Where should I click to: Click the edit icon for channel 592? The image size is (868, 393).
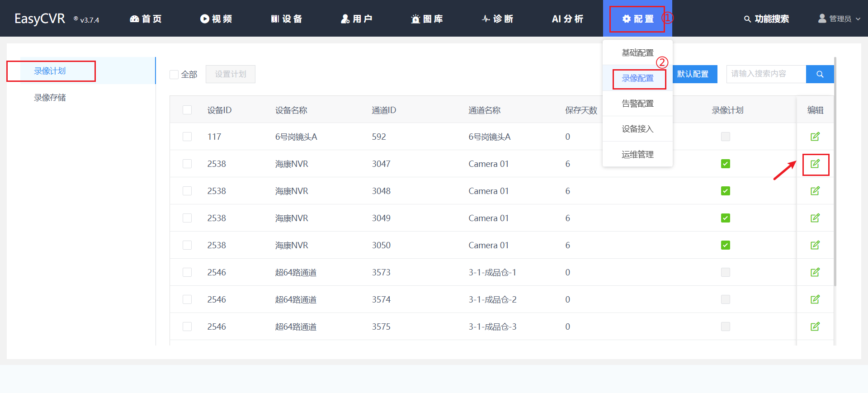pos(815,137)
